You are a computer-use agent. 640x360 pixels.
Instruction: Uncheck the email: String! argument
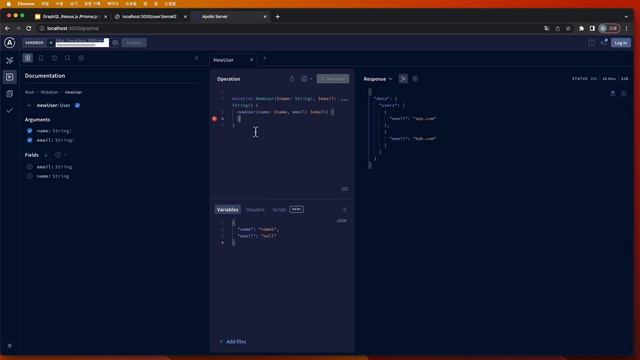point(29,140)
